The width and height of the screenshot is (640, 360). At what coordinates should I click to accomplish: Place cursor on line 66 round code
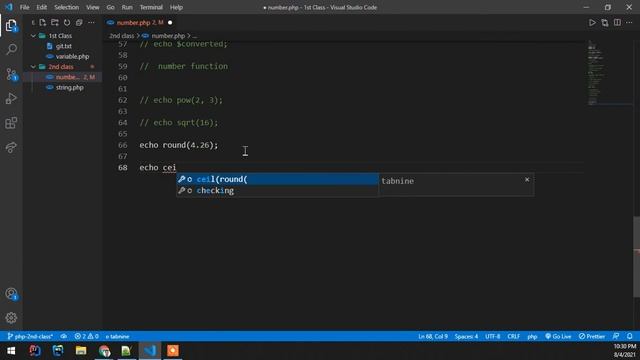[179, 145]
